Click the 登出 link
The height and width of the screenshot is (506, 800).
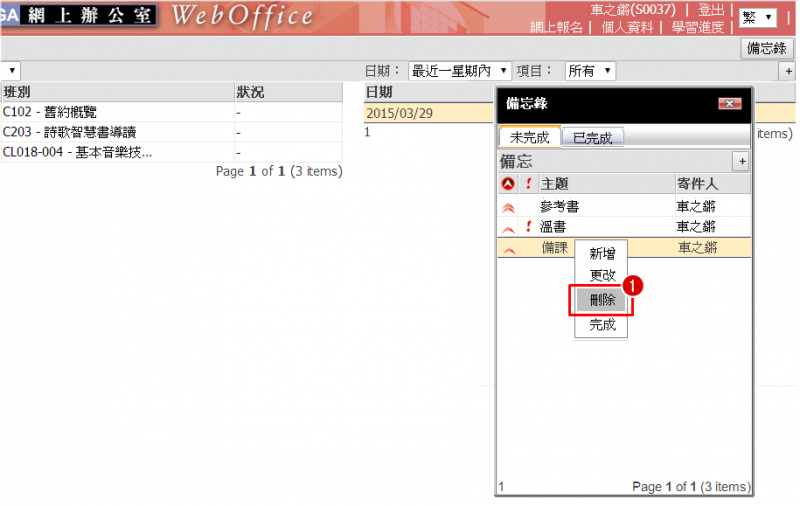coord(711,10)
